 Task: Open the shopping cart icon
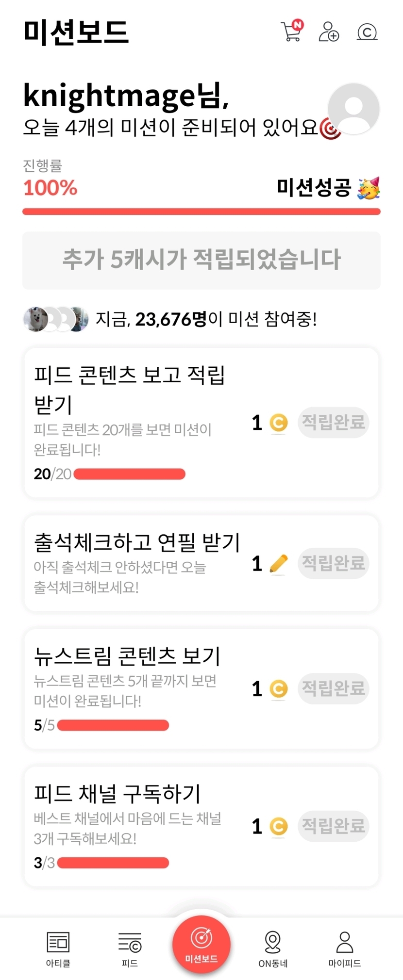tap(291, 32)
